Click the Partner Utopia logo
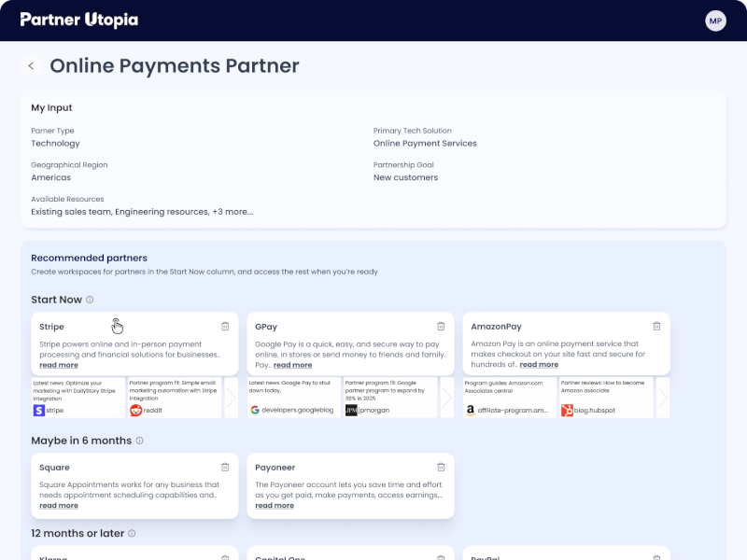 pos(78,20)
